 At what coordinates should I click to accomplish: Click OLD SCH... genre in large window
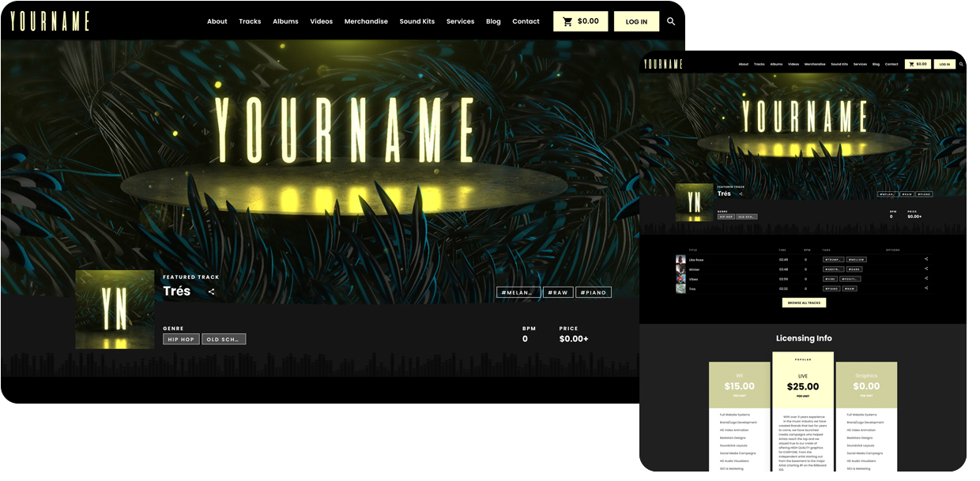point(224,339)
